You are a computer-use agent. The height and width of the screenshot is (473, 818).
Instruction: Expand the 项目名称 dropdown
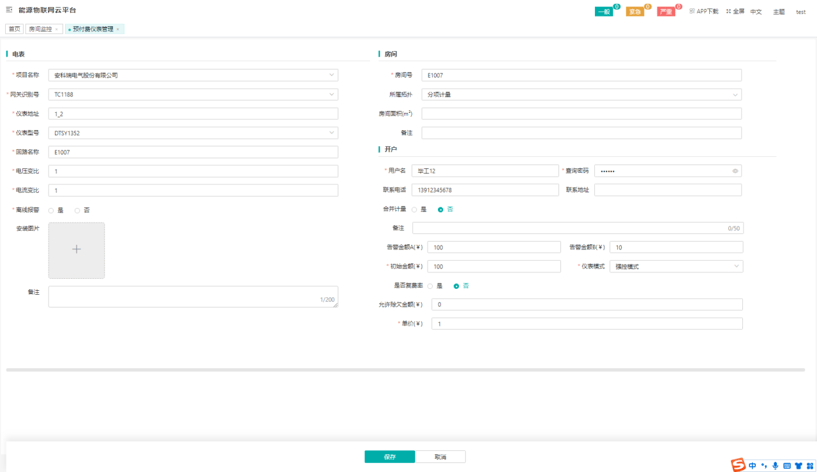193,75
